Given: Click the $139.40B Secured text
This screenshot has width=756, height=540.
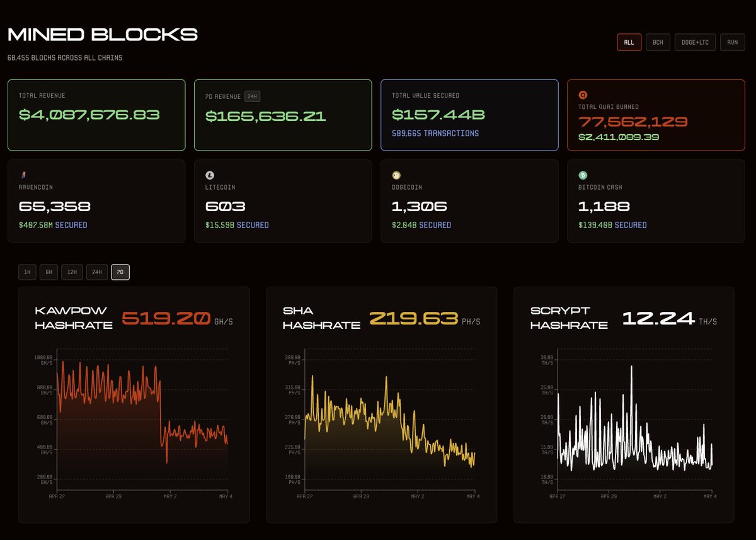Looking at the screenshot, I should pos(612,225).
